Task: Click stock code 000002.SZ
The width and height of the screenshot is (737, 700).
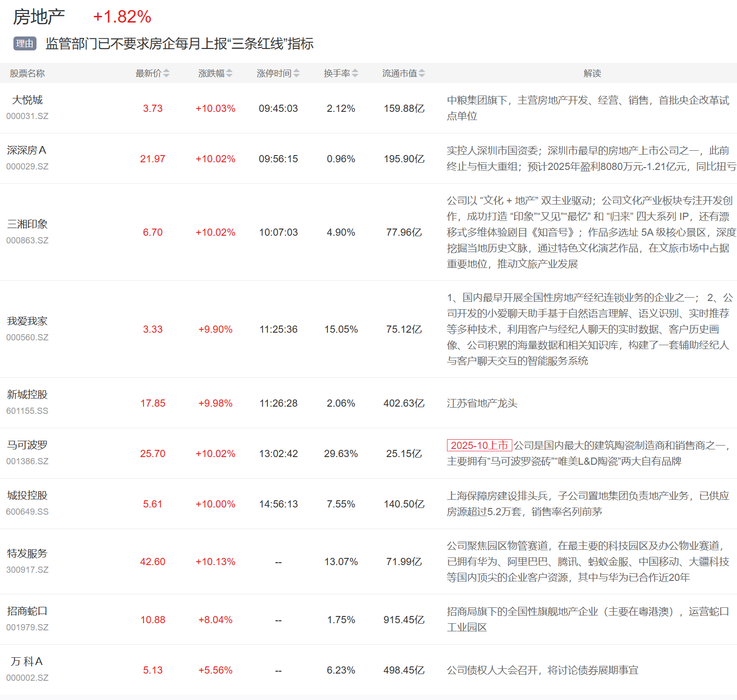Action: [27, 678]
